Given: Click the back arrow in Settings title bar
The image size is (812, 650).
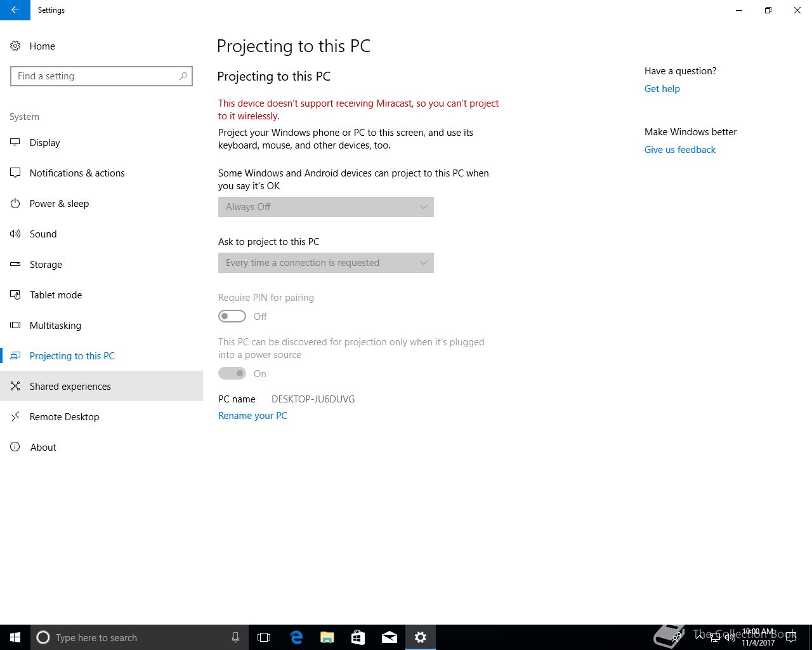Looking at the screenshot, I should pyautogui.click(x=15, y=10).
